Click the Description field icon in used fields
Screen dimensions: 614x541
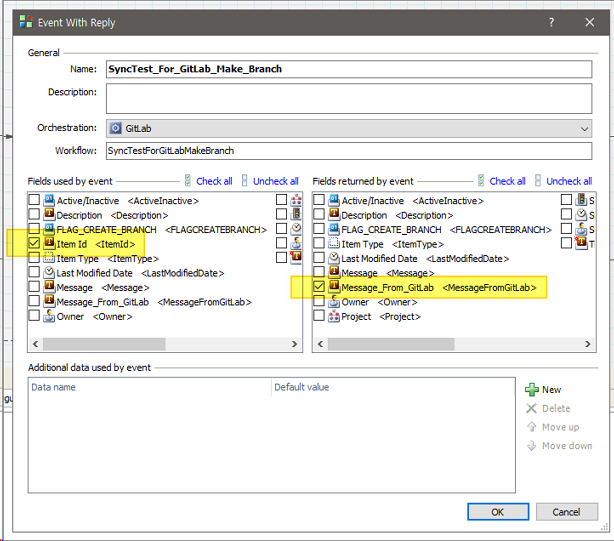[x=49, y=215]
